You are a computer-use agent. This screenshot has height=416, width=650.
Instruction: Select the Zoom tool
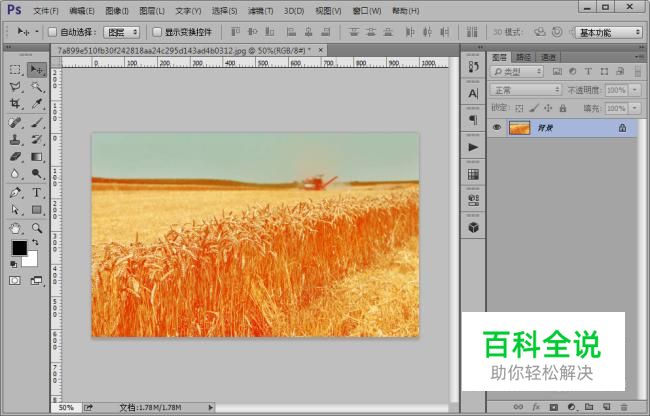(x=37, y=228)
